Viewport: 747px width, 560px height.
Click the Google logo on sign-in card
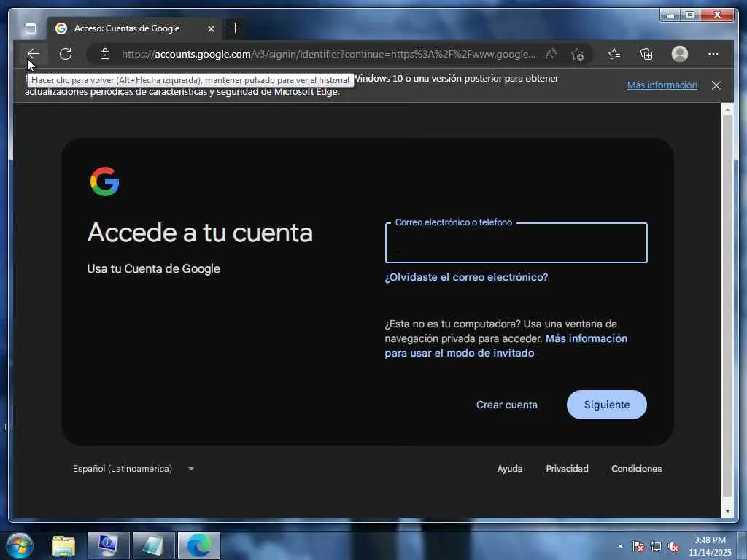pyautogui.click(x=105, y=182)
